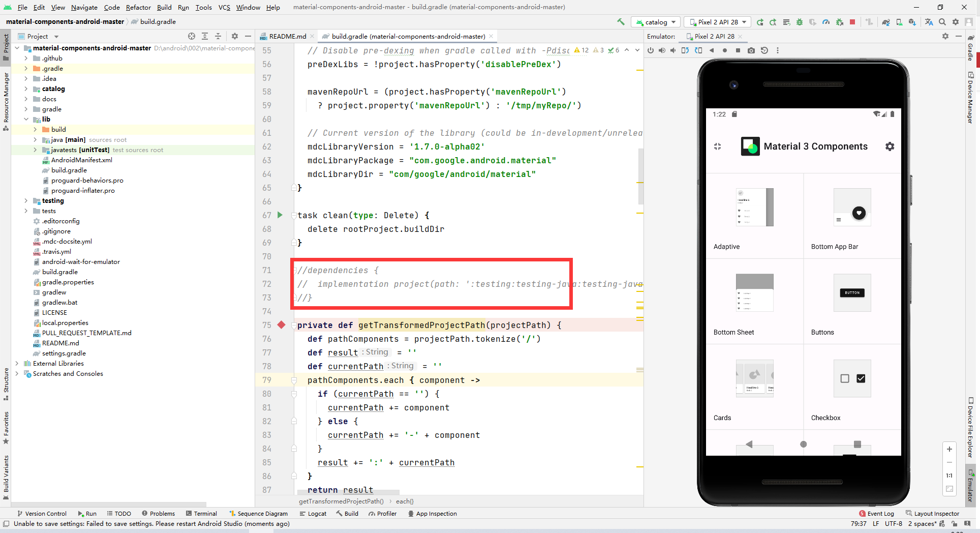Open the Event Log
Screen dimensions: 980x533
(876, 514)
